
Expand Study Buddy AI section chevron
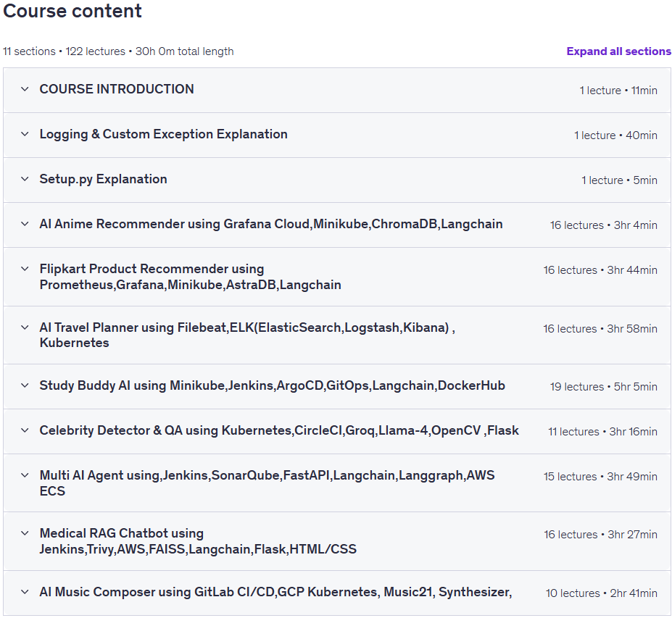25,385
